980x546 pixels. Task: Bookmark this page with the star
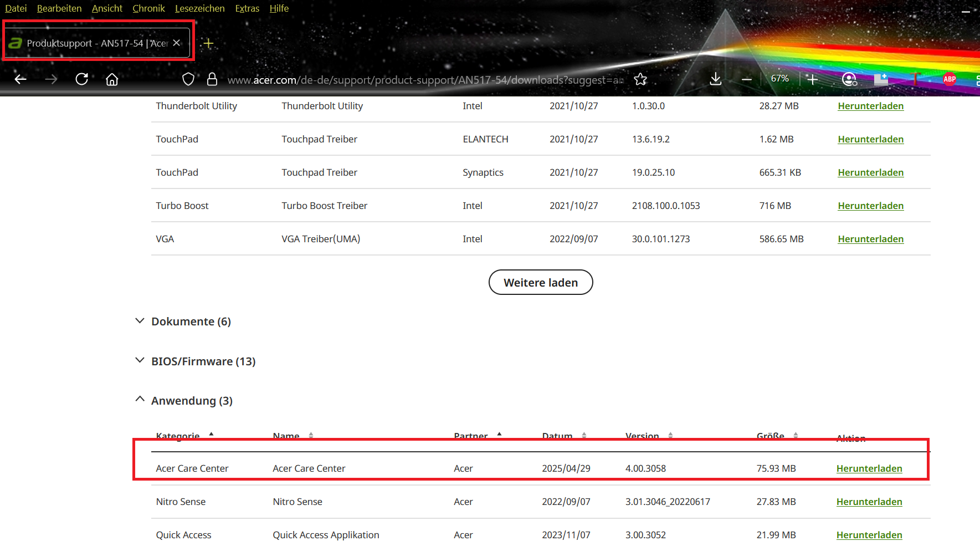pos(640,79)
